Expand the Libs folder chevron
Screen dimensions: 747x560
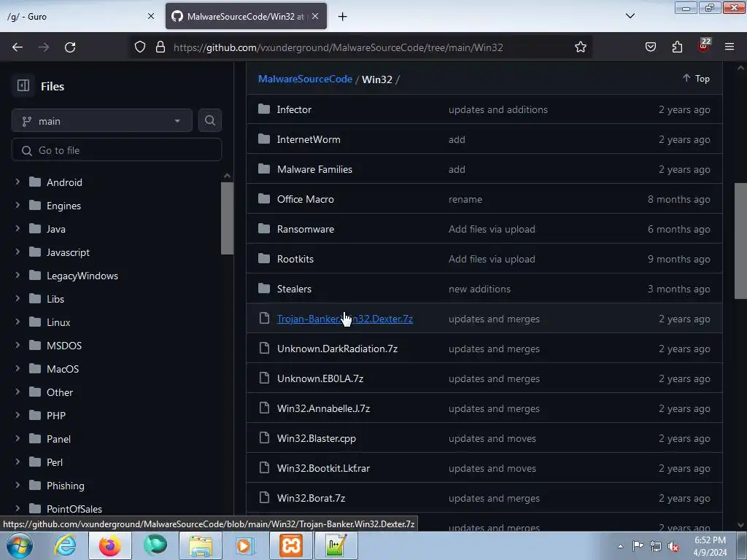18,298
